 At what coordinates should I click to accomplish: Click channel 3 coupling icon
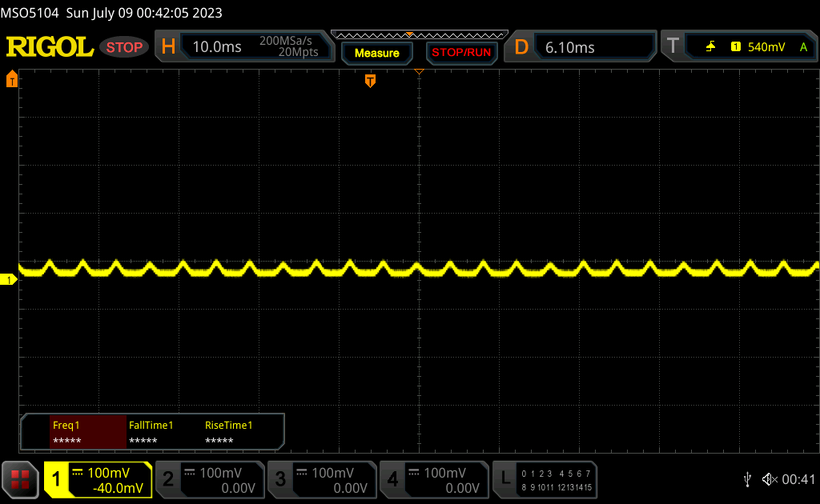(302, 473)
